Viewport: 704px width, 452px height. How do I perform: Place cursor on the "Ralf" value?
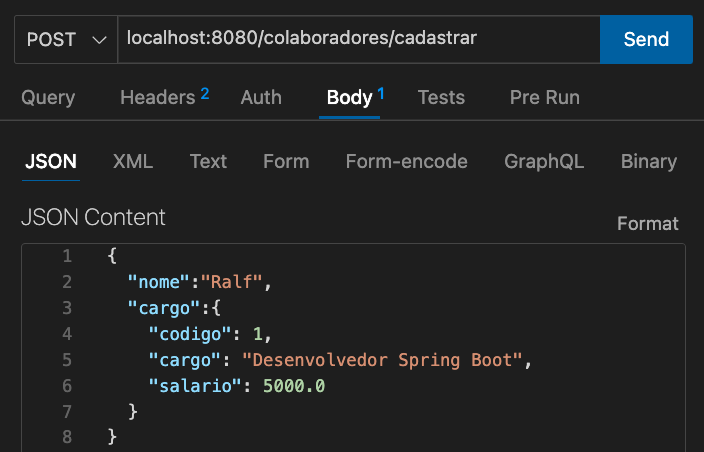coord(232,282)
